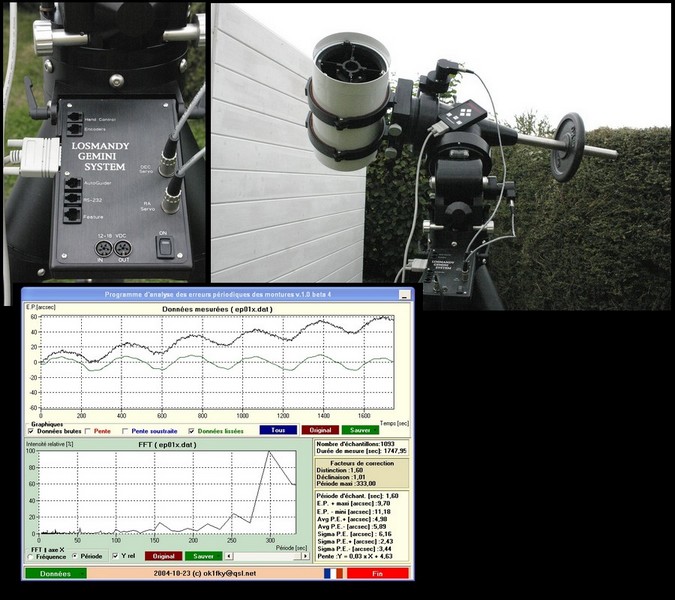Click the FFT scrollbar right arrow

(x=305, y=556)
